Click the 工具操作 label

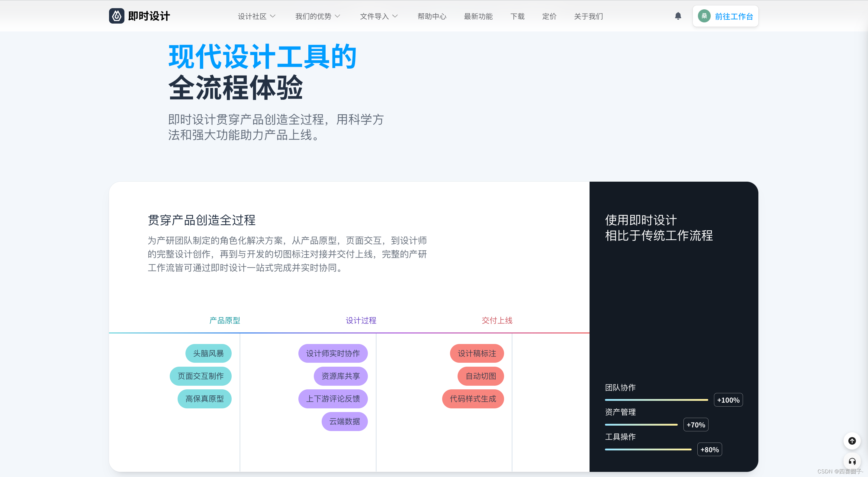pyautogui.click(x=620, y=436)
